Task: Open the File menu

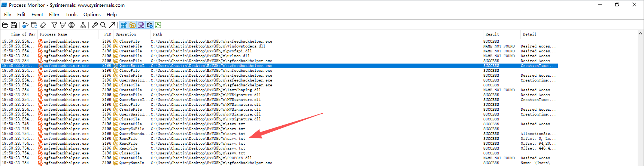Action: 7,15
